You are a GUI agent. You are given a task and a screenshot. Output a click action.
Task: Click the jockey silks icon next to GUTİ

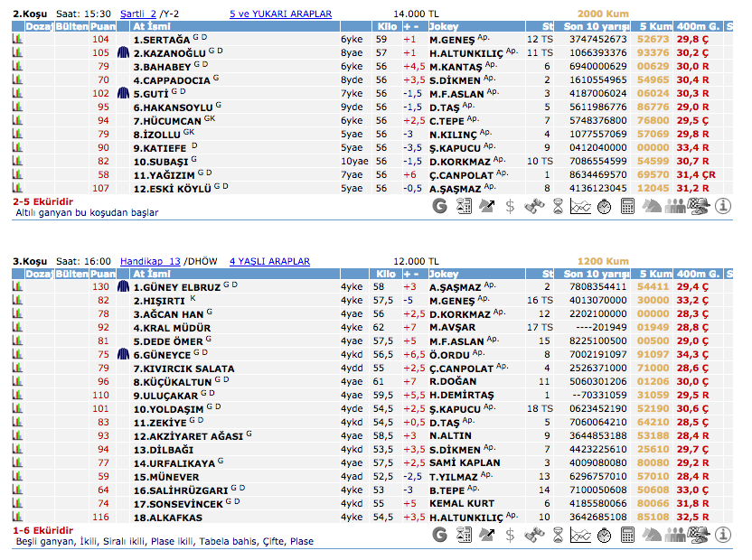click(124, 93)
